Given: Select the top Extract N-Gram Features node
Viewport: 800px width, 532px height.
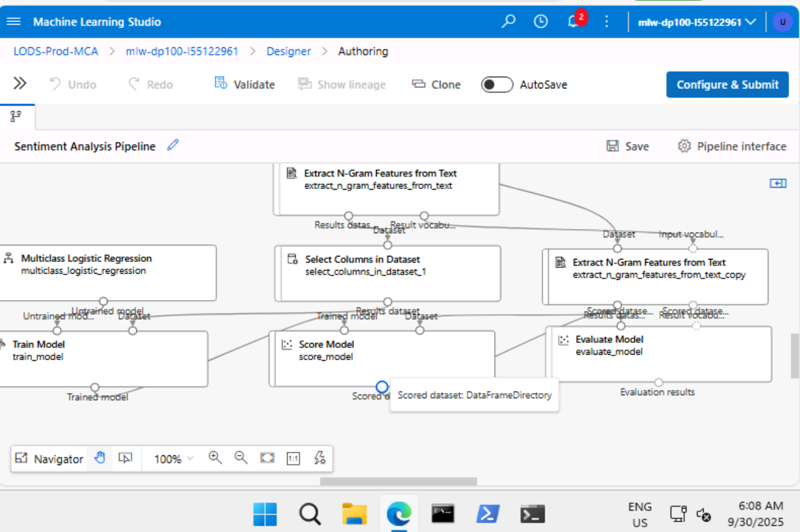Looking at the screenshot, I should tap(387, 188).
